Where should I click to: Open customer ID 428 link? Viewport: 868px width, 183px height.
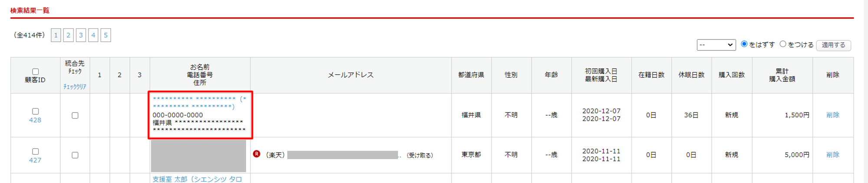coord(35,120)
